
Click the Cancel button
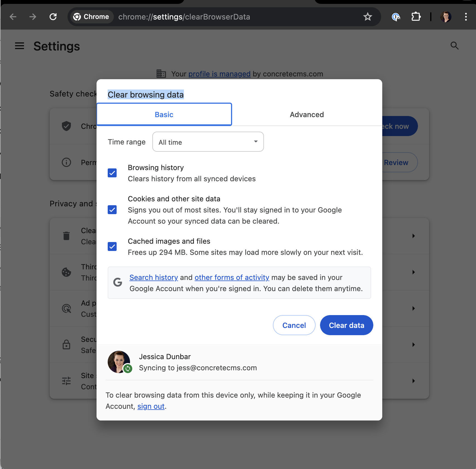click(x=294, y=325)
